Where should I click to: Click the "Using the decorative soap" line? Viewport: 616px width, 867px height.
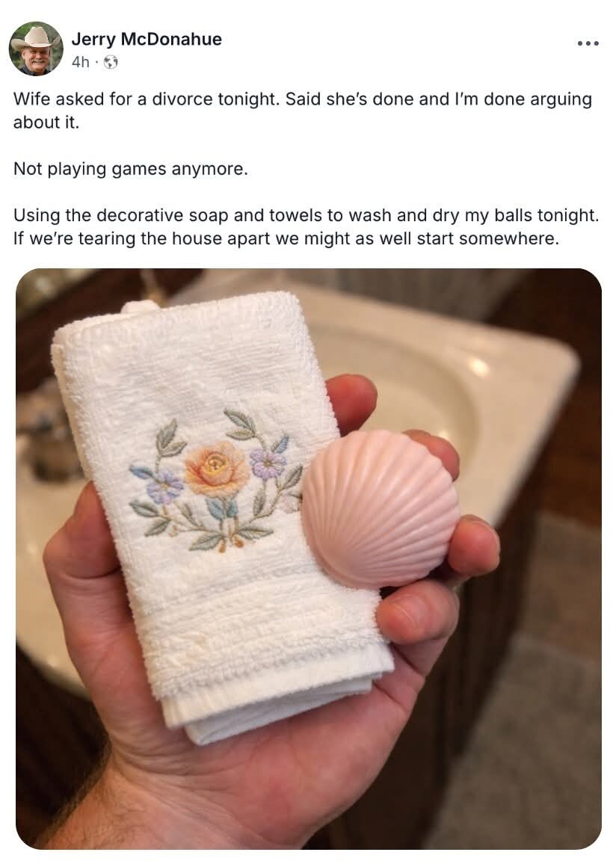306,215
